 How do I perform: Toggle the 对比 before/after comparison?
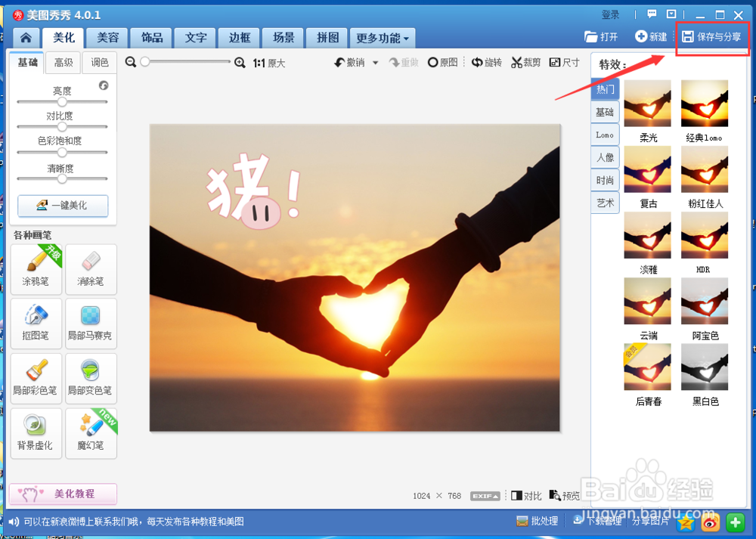[x=526, y=495]
